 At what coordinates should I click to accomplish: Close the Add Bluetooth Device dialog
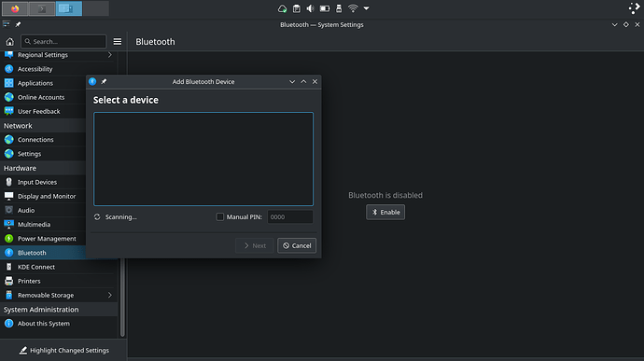click(x=315, y=82)
